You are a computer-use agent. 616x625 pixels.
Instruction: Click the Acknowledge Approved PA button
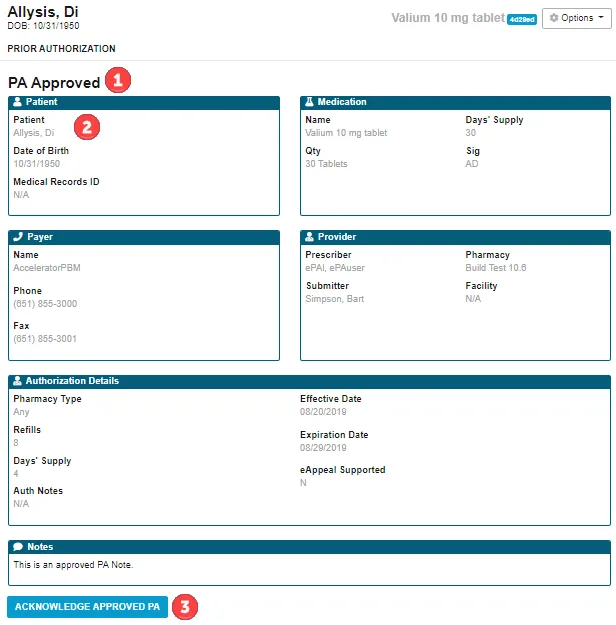pyautogui.click(x=87, y=607)
